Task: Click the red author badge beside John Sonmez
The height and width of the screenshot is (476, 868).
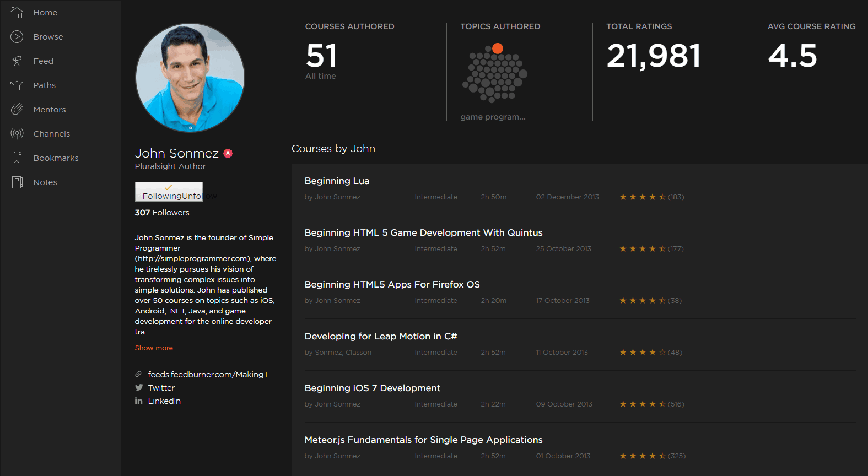Action: (228, 154)
